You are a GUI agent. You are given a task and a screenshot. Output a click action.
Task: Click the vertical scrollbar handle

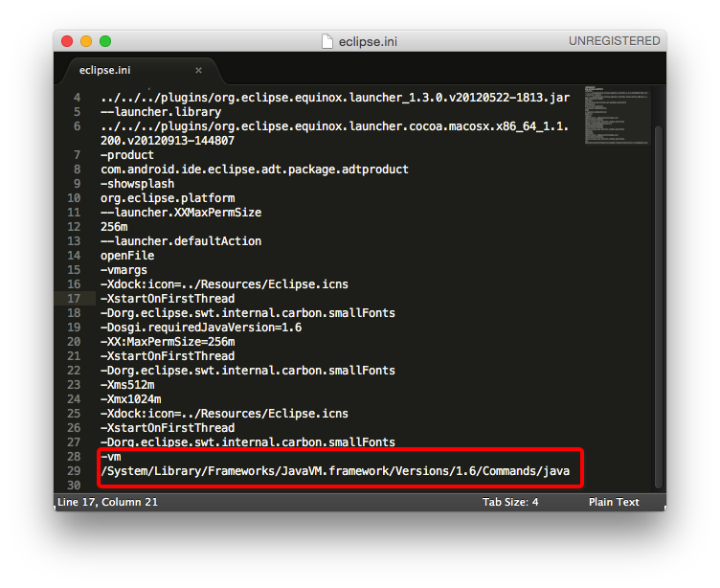tap(659, 306)
